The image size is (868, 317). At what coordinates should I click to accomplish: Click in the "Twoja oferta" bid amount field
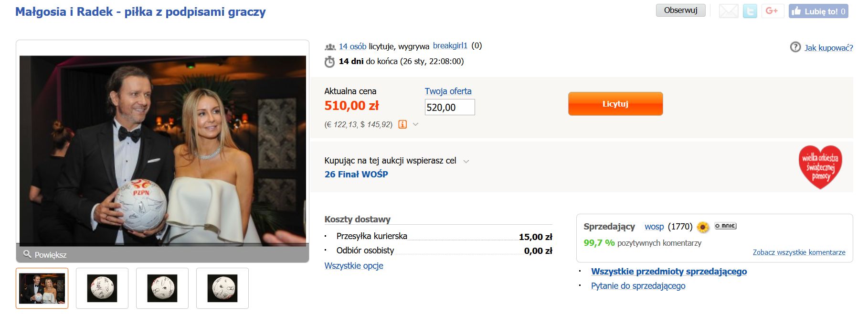pos(450,107)
